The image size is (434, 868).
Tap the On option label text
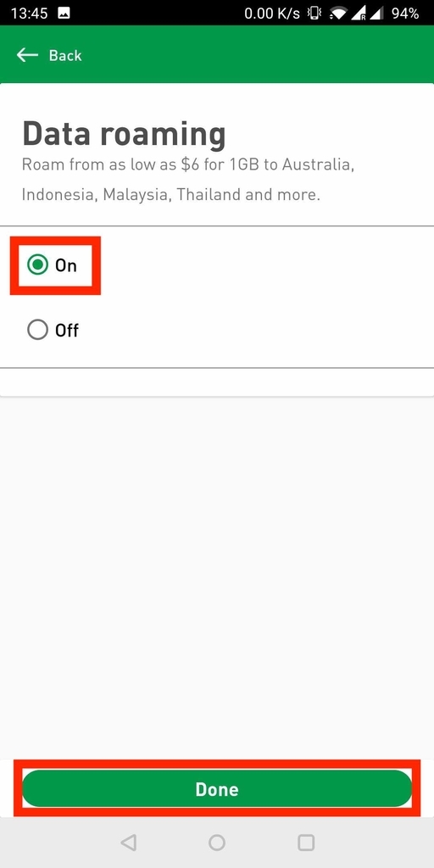click(66, 265)
